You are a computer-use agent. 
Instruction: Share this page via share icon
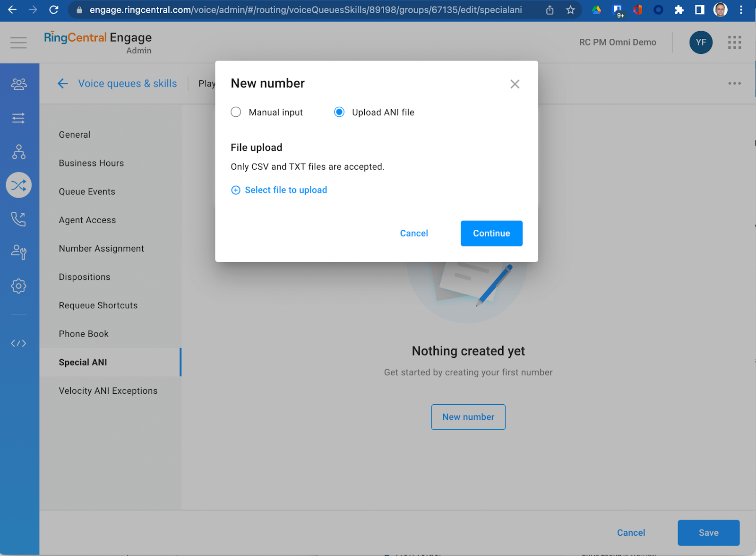550,10
